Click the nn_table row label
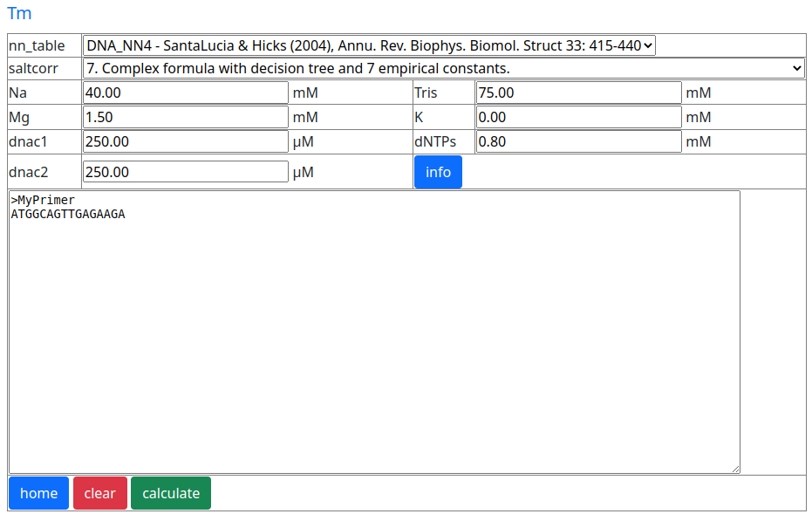Viewport: 812px width, 514px height. point(37,45)
